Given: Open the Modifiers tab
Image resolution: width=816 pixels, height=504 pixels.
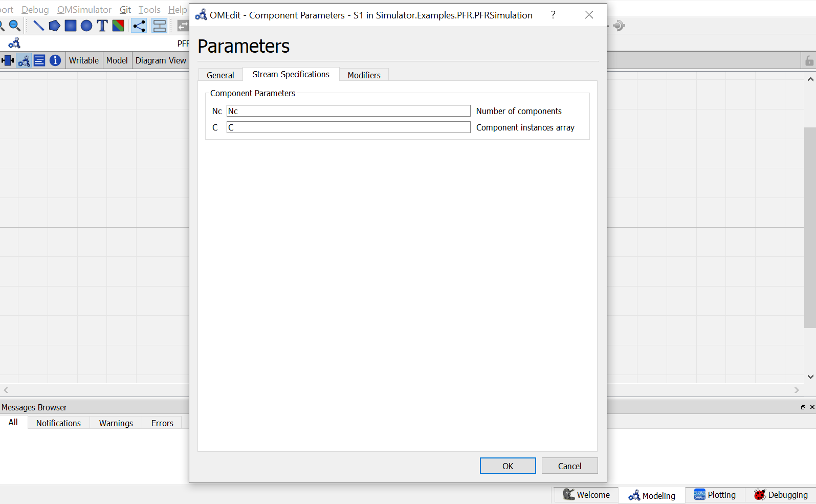Looking at the screenshot, I should click(364, 75).
